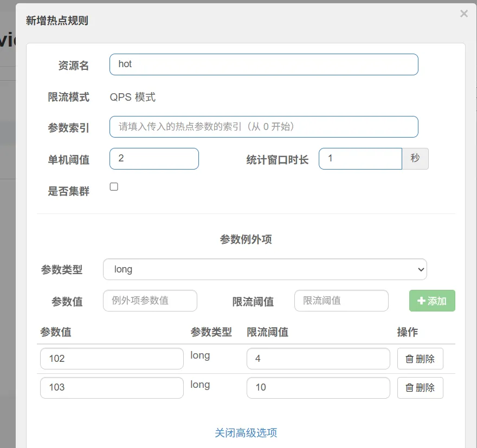Edit the 限流阈值 cell containing 10
477x448 pixels.
318,388
